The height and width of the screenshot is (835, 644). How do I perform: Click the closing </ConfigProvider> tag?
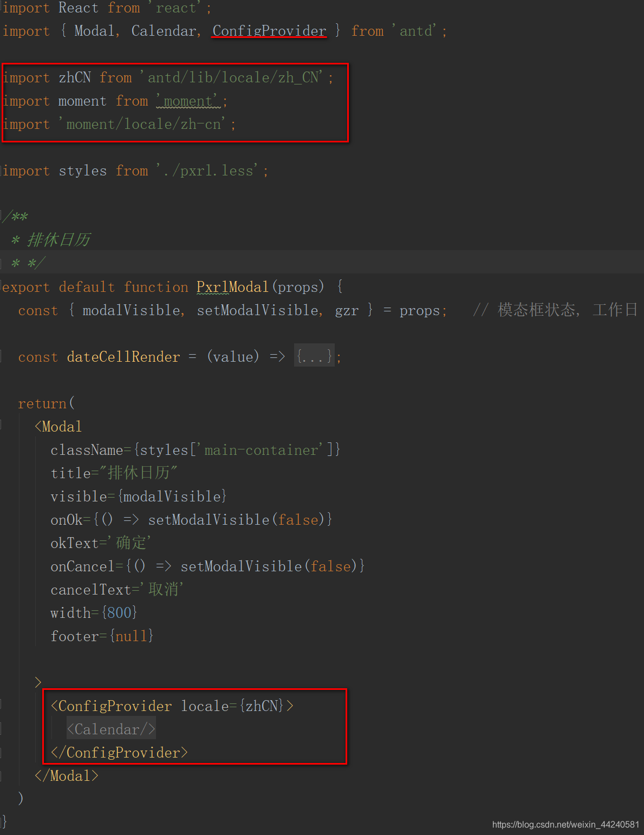[x=119, y=753]
